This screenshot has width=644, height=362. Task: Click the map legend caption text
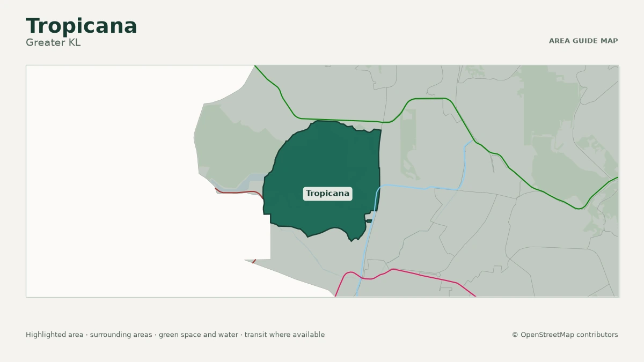(x=175, y=335)
